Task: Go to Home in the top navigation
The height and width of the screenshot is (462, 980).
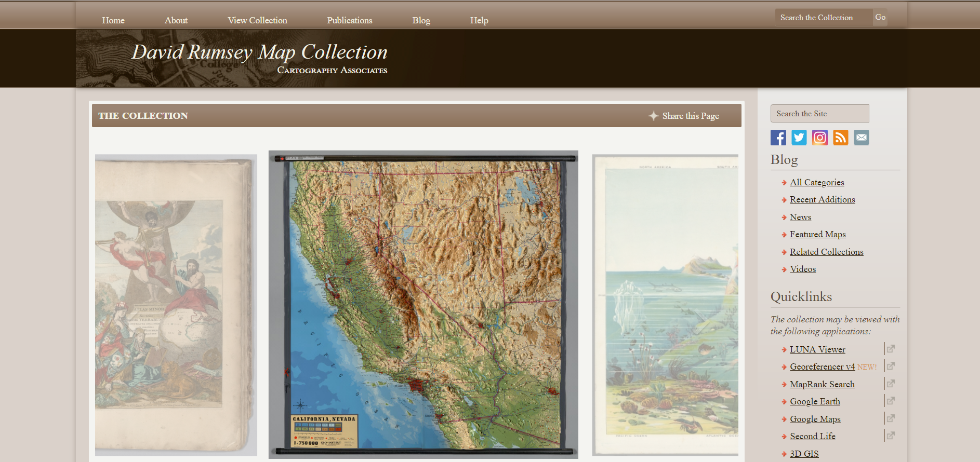Action: [113, 20]
